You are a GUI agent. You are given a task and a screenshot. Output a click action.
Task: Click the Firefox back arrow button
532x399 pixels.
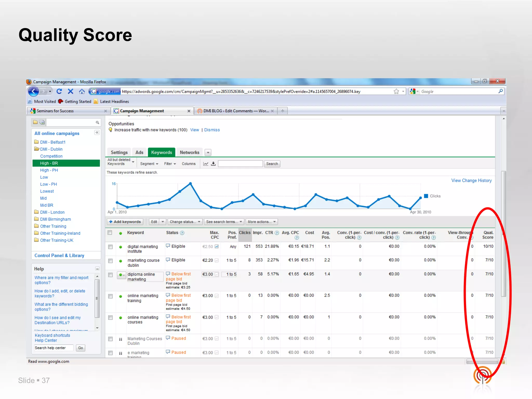click(x=34, y=91)
